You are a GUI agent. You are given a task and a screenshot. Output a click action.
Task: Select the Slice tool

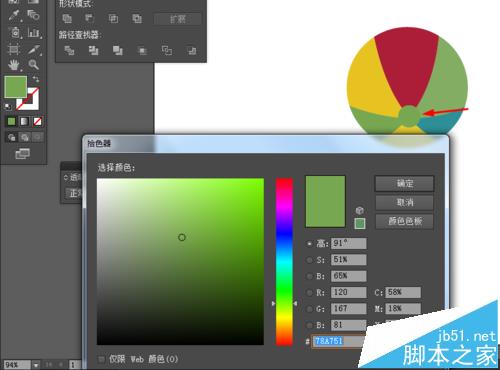(33, 50)
